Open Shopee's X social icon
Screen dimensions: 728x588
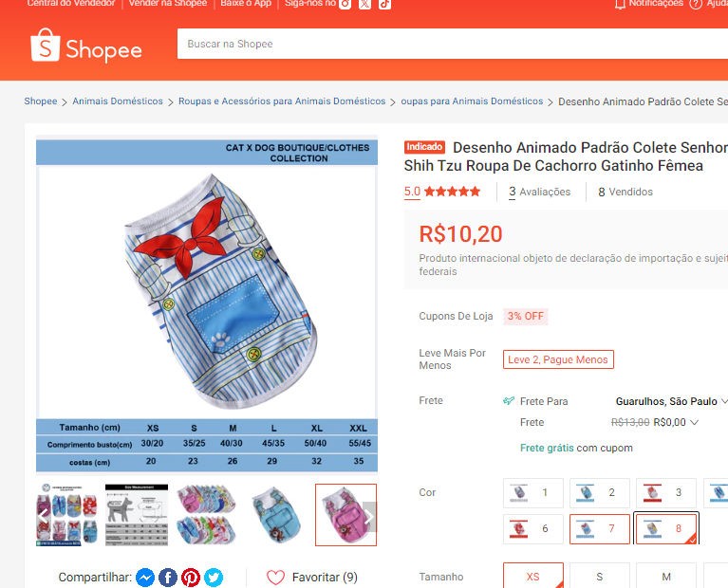pyautogui.click(x=364, y=4)
